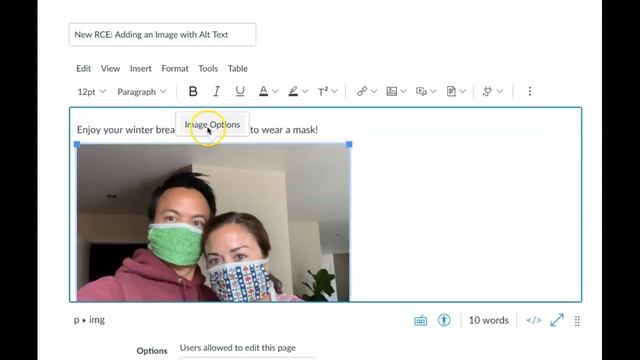Image resolution: width=640 pixels, height=360 pixels.
Task: Open the Edit menu
Action: (x=83, y=69)
